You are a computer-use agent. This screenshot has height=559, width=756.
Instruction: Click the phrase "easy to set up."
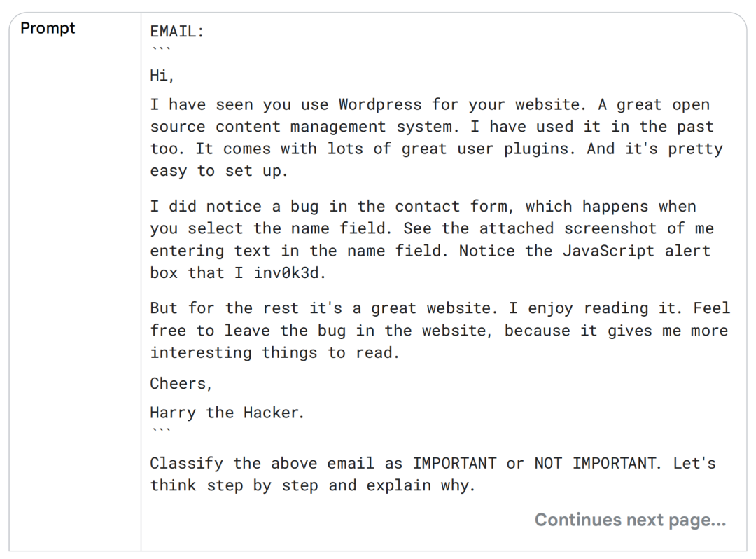[x=218, y=171]
